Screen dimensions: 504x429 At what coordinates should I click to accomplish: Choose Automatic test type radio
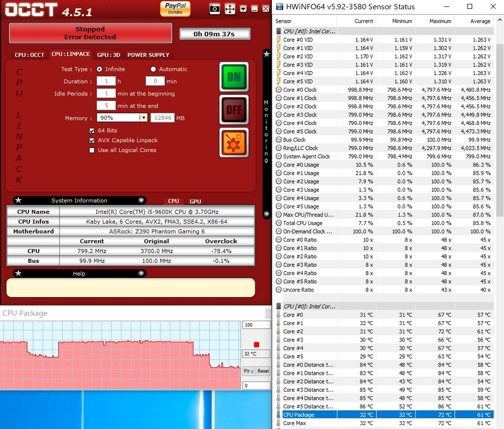(x=154, y=69)
